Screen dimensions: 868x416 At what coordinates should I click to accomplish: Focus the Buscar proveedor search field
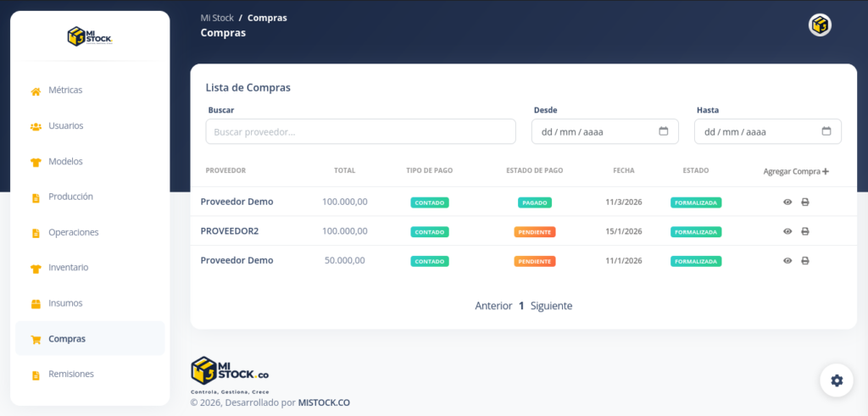click(360, 132)
